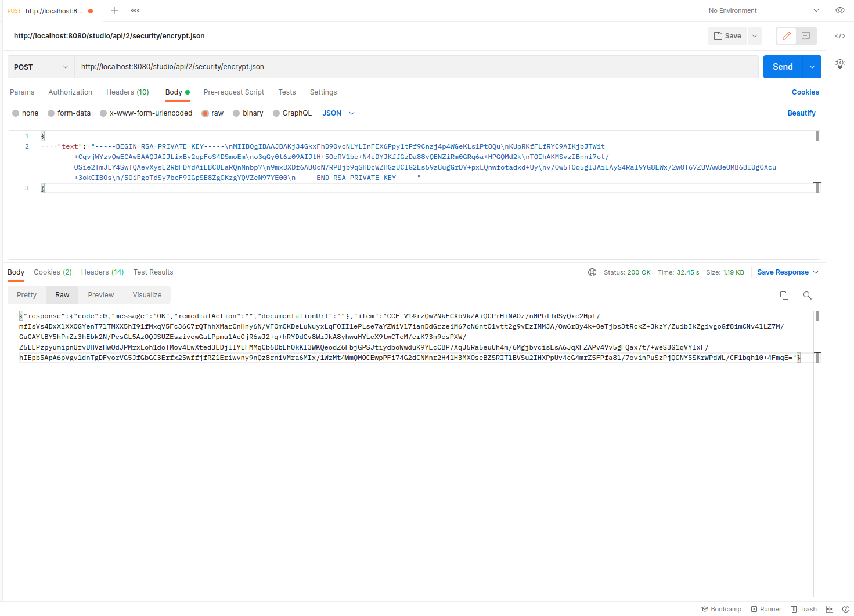Viewport: 854px width, 616px height.
Task: Select the raw body type
Action: [x=212, y=113]
